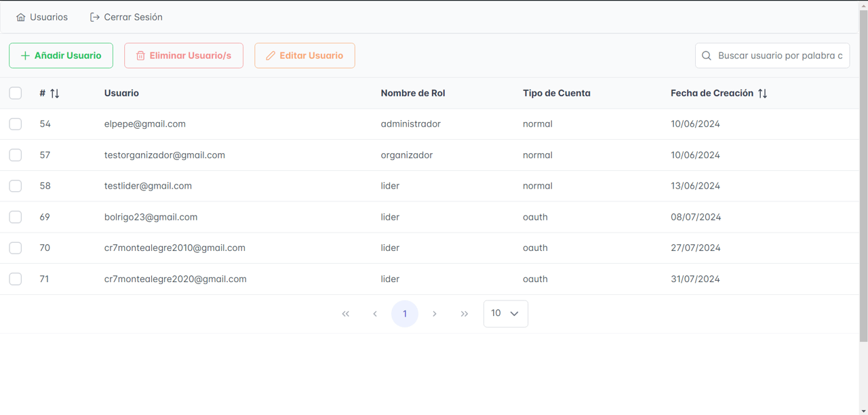Screen dimensions: 868x415
Task: Click the Nombre de Rol column header
Action: tap(413, 93)
